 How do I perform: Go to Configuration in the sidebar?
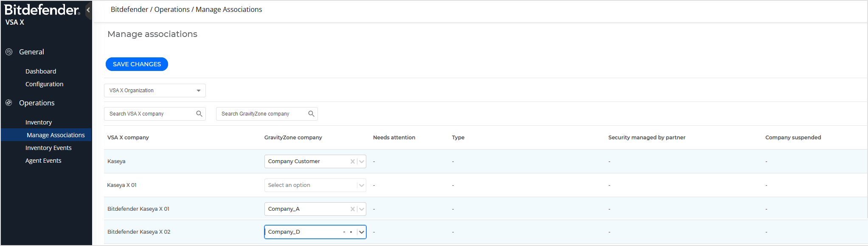(x=44, y=84)
